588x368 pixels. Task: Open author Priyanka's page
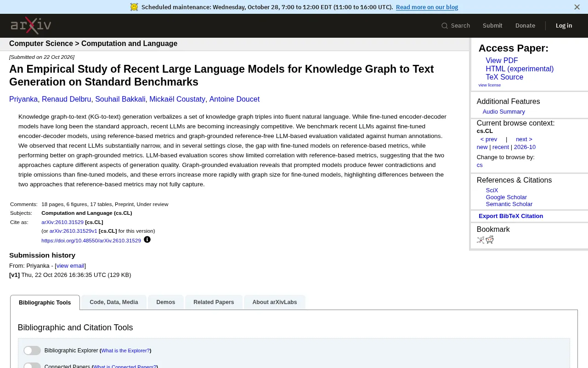click(x=23, y=99)
